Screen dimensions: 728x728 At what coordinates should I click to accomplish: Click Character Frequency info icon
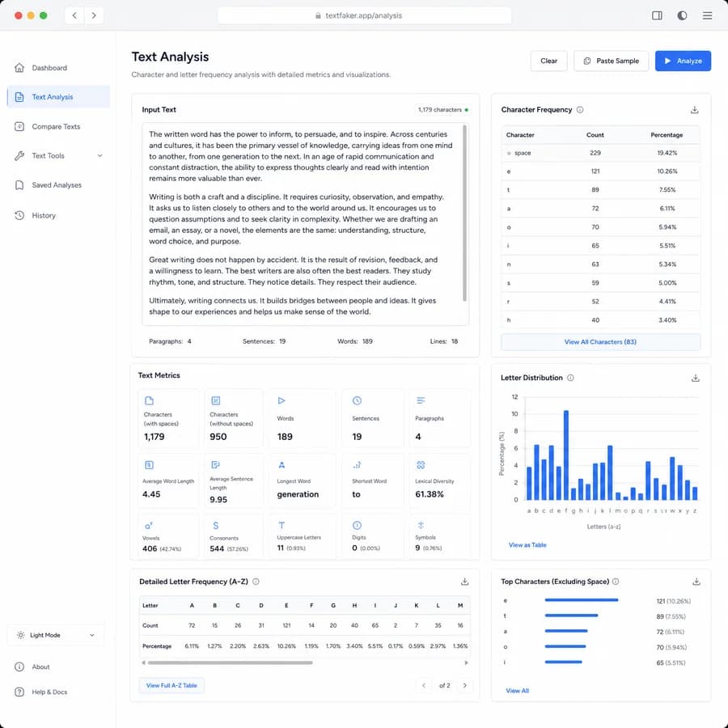point(580,109)
